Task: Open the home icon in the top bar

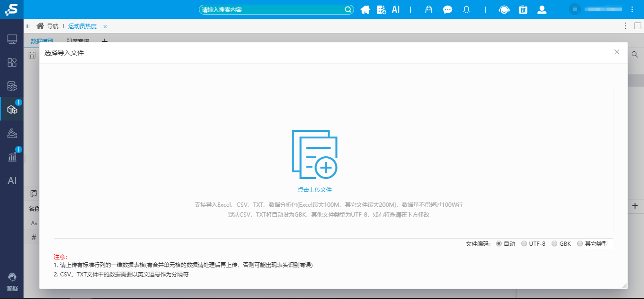Action: coord(365,9)
